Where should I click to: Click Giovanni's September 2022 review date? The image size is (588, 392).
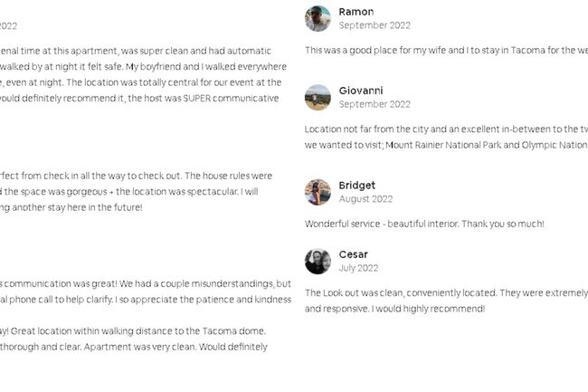[375, 104]
